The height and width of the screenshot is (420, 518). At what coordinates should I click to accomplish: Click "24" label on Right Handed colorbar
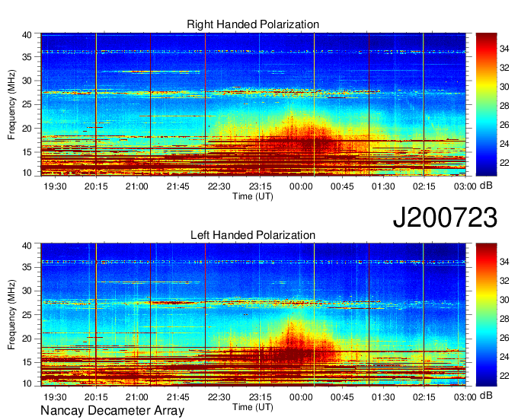[x=504, y=144]
